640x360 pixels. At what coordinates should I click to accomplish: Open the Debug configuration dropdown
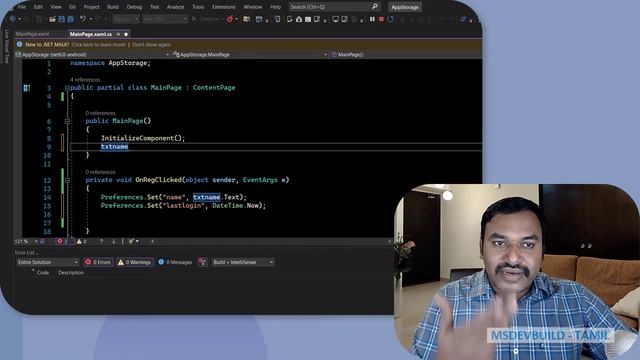click(126, 19)
